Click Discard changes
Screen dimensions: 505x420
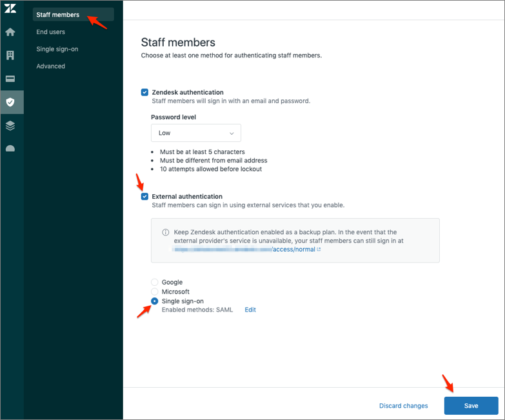click(403, 406)
